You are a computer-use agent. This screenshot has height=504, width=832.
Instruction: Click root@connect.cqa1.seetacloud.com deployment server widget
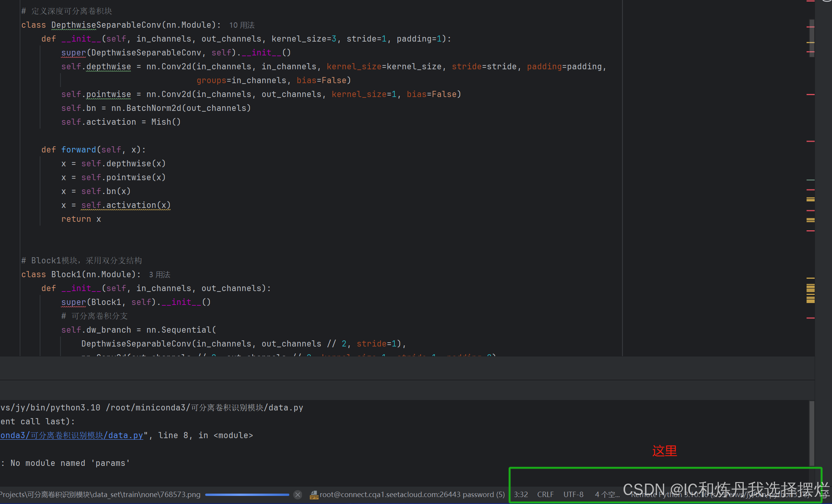(x=412, y=494)
